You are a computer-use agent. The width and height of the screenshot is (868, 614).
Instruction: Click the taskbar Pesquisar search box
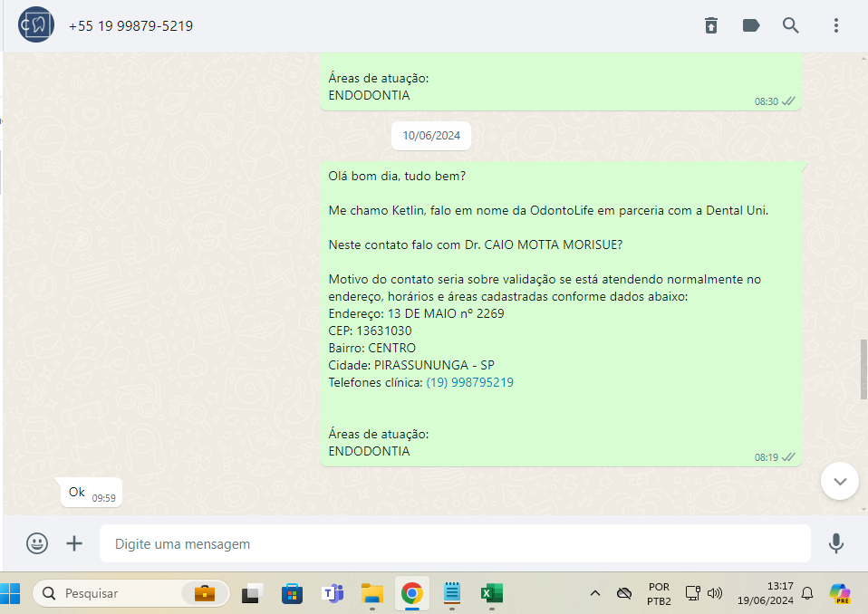tap(131, 593)
